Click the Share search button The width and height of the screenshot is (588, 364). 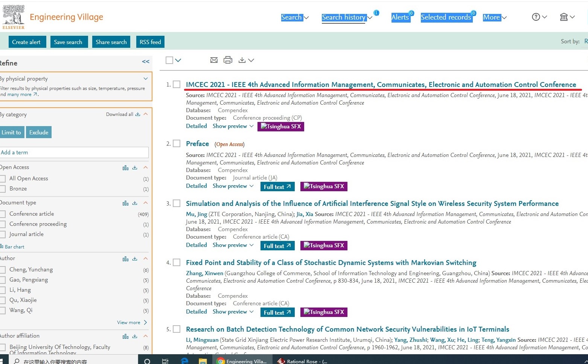[111, 42]
